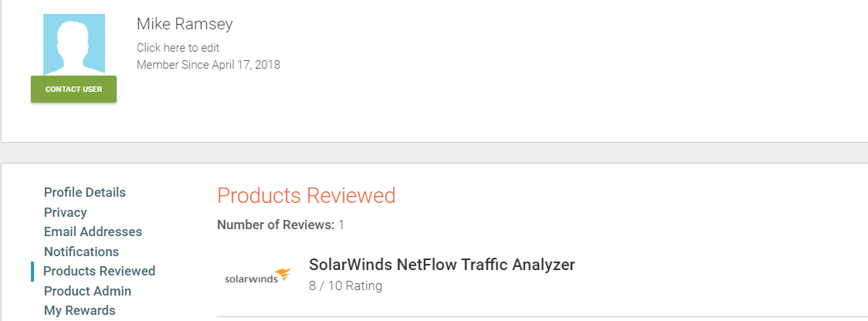This screenshot has height=321, width=868.
Task: Click the orange Products Reviewed heading
Action: [x=307, y=195]
